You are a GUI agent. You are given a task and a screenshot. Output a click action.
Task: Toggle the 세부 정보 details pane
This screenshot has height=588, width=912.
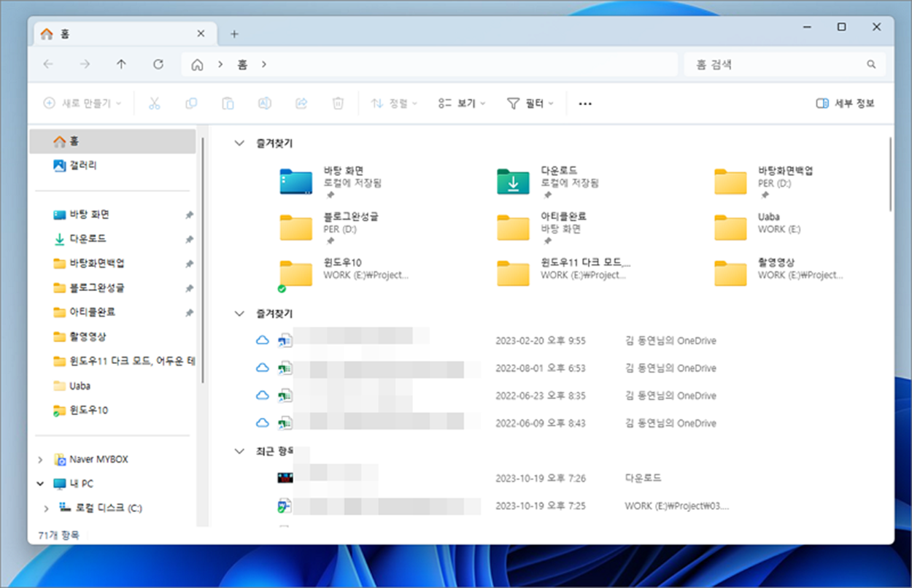pos(845,104)
